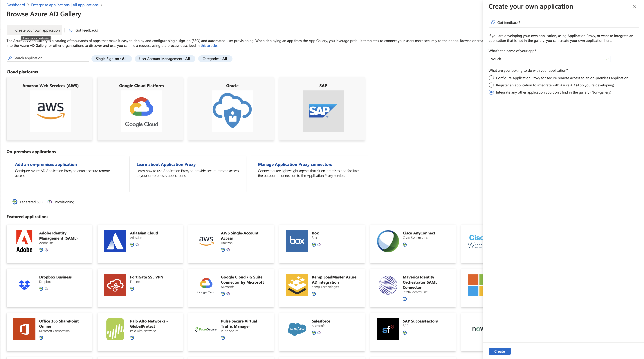Click the Amazon Web Services logo tile
The height and width of the screenshot is (359, 644).
(x=50, y=111)
